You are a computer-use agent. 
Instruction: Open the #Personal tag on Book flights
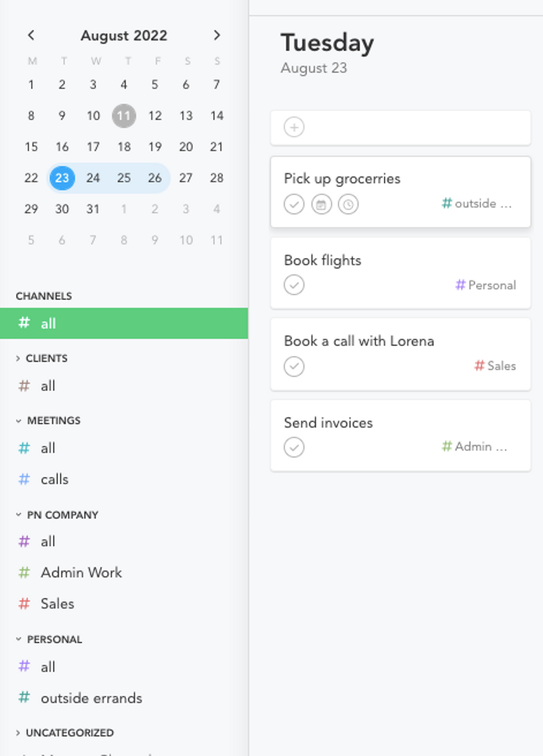pos(486,285)
